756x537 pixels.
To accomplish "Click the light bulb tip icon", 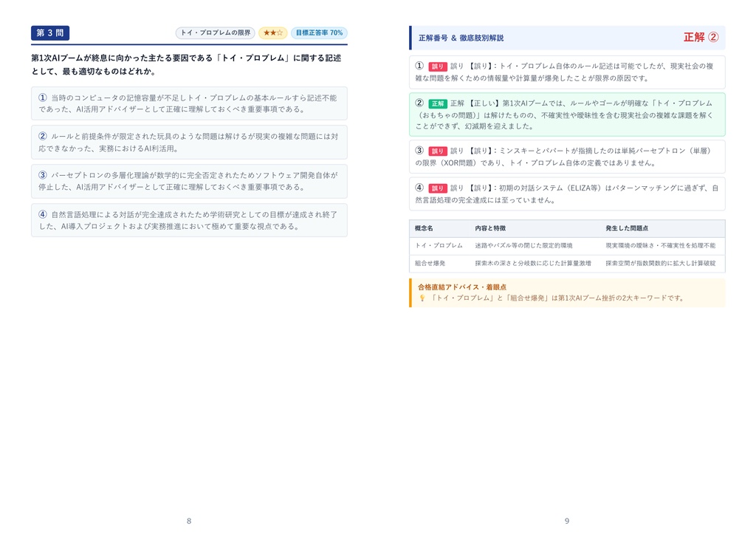I will [422, 298].
